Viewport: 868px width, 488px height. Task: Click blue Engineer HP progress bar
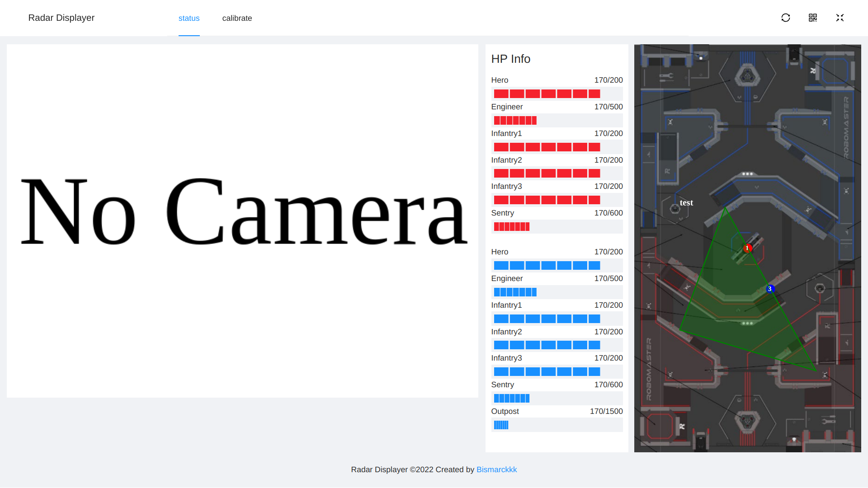(x=557, y=292)
